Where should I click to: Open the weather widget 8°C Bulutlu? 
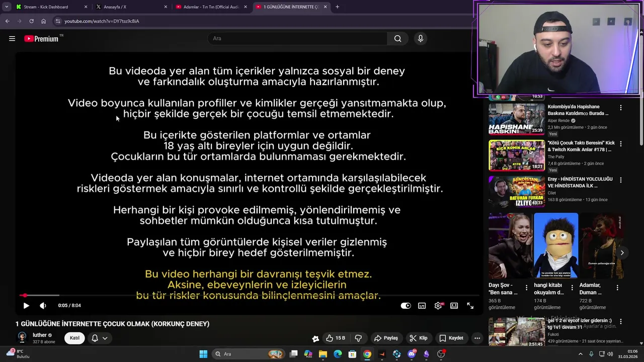pos(18,354)
